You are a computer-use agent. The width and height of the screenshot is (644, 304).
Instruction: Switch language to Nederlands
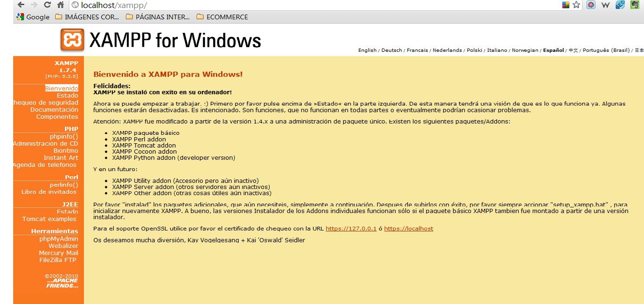click(447, 50)
